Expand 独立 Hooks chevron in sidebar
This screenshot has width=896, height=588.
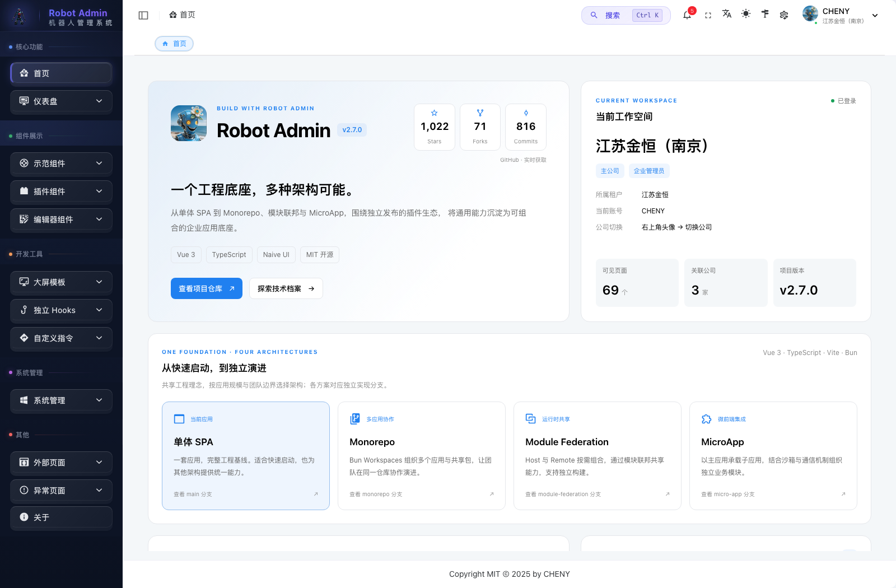[99, 310]
